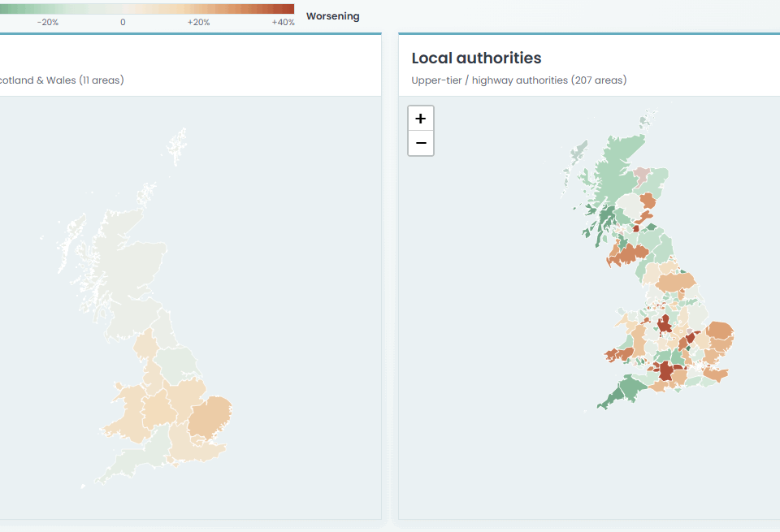The height and width of the screenshot is (532, 780).
Task: Select Highland area on local authorities map
Action: coord(615,169)
